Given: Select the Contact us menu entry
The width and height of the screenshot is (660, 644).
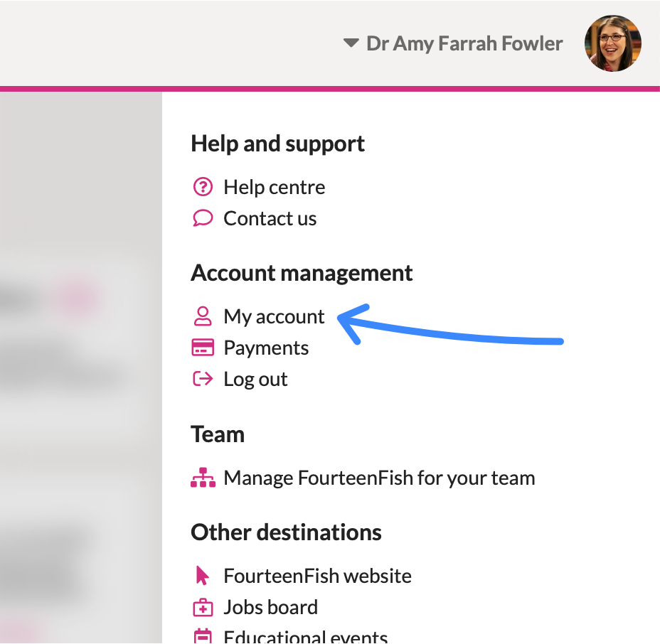Looking at the screenshot, I should click(x=270, y=218).
